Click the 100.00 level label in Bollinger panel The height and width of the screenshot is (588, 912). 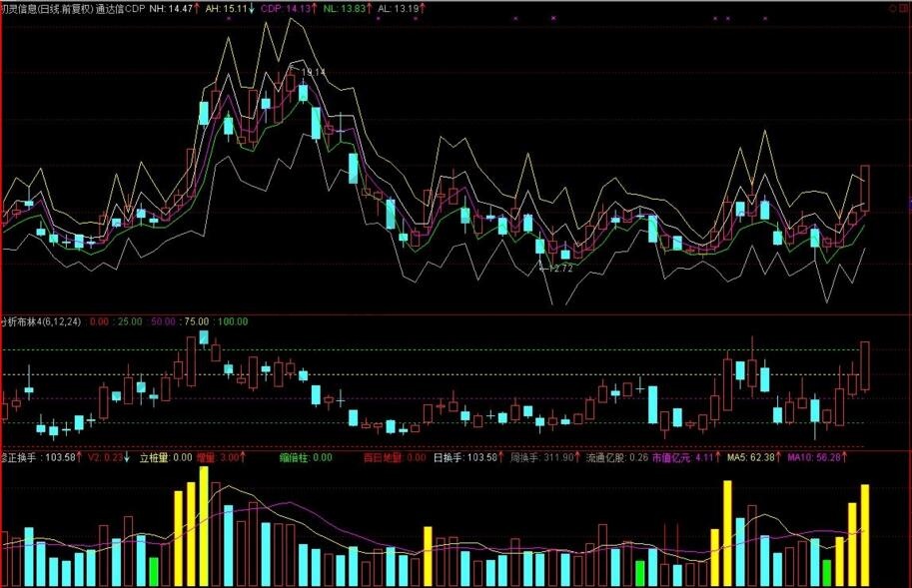coord(232,321)
